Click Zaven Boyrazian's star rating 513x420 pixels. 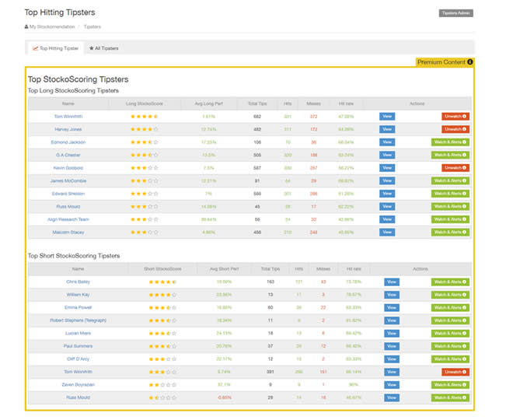pos(162,384)
